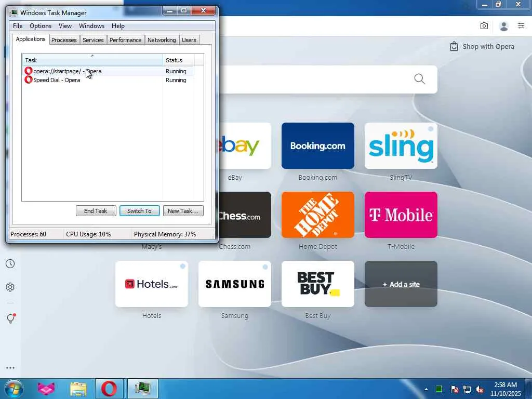Click the New Task... button
Screen dimensions: 532x399
[x=183, y=211]
